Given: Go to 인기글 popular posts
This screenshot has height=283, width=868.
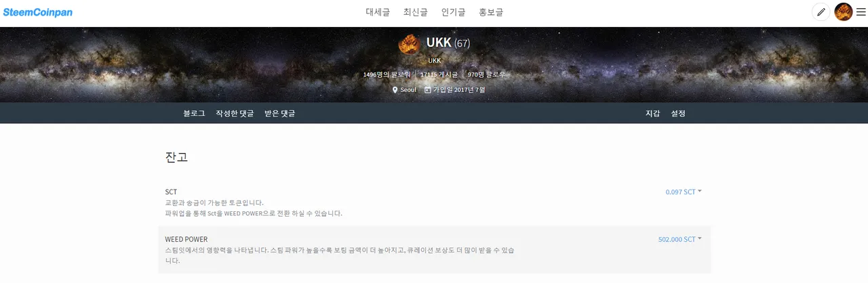Looking at the screenshot, I should point(453,12).
